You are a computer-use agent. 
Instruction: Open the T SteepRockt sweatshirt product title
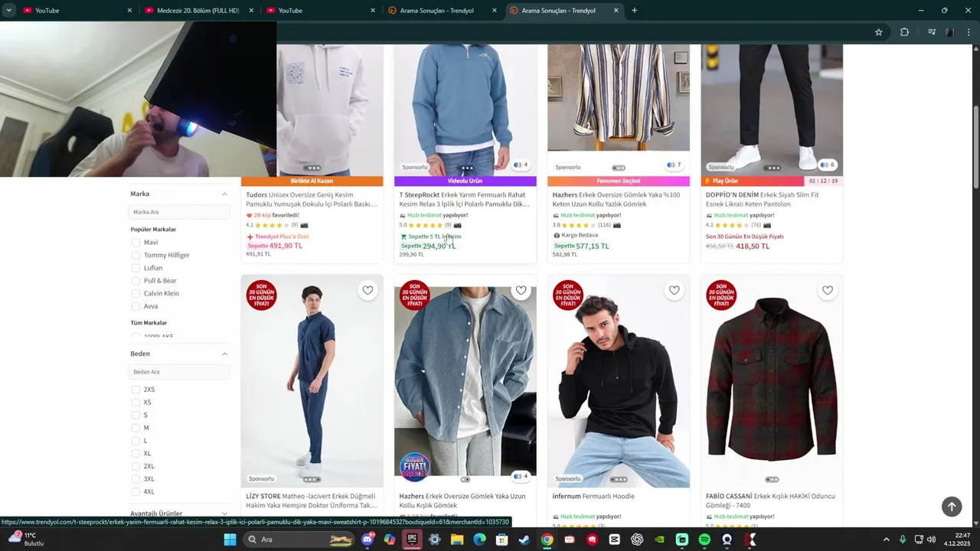pos(465,200)
